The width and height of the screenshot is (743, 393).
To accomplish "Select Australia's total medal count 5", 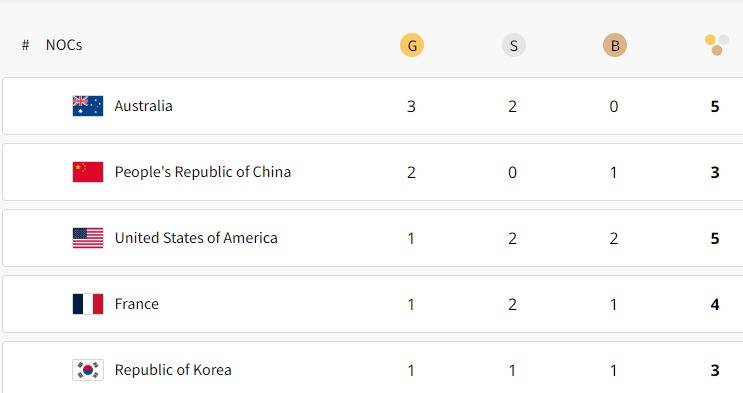I will pos(715,106).
